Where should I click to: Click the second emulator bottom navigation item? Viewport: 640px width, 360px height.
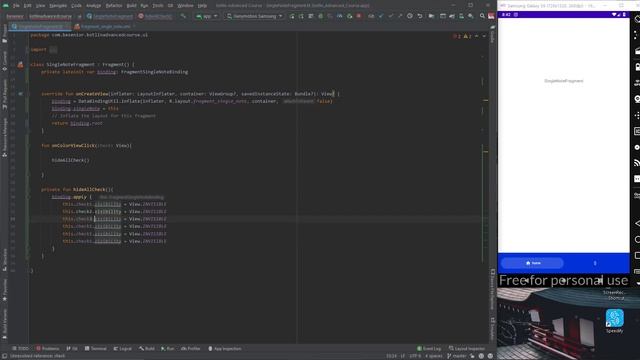pos(595,263)
